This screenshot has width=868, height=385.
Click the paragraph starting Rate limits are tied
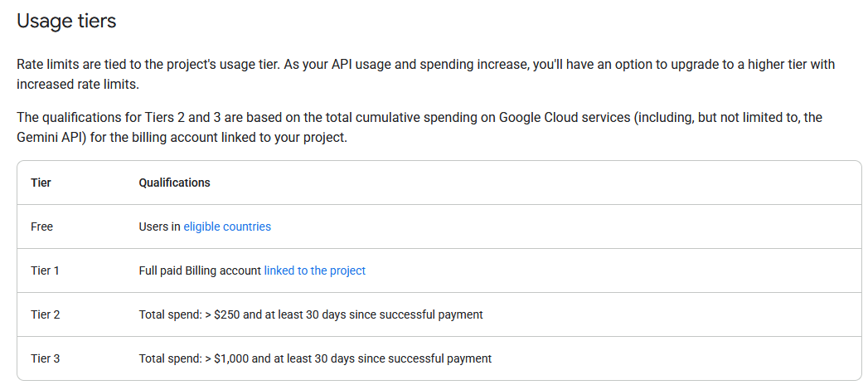(x=425, y=75)
